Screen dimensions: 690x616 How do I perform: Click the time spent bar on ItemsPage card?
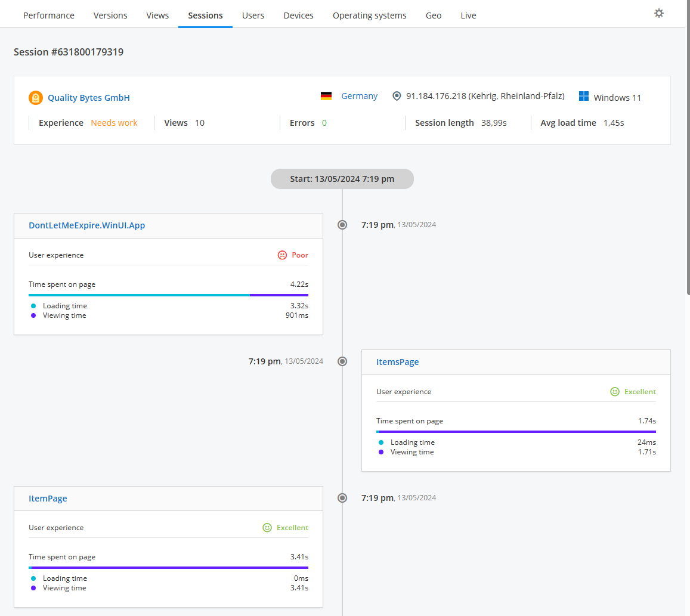[x=516, y=431]
